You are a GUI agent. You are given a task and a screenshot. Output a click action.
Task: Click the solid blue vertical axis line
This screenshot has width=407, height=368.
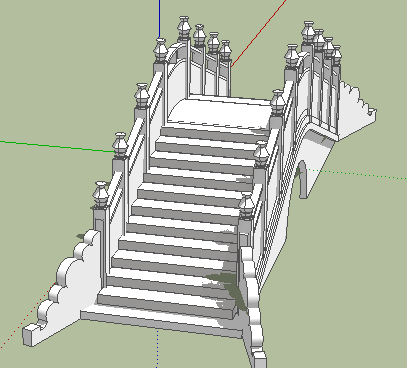click(159, 19)
